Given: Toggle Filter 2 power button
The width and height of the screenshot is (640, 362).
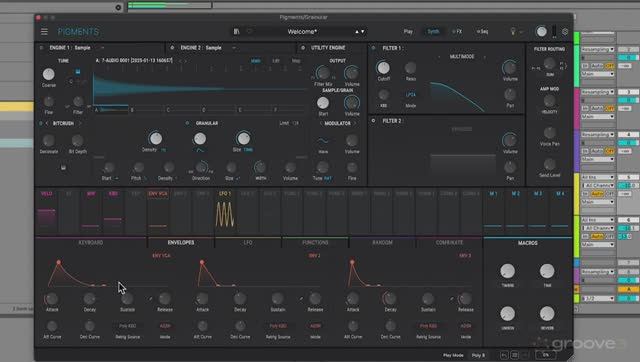Looking at the screenshot, I should click(373, 121).
